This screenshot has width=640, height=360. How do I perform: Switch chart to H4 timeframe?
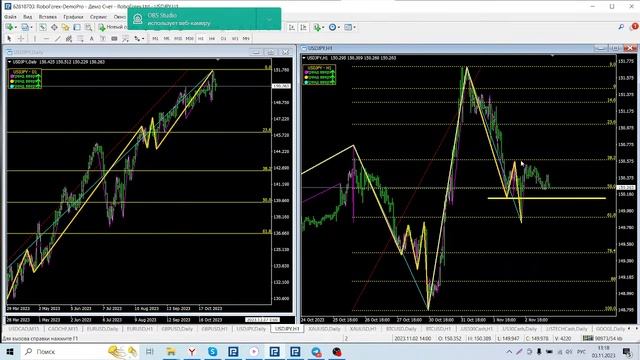212,38
